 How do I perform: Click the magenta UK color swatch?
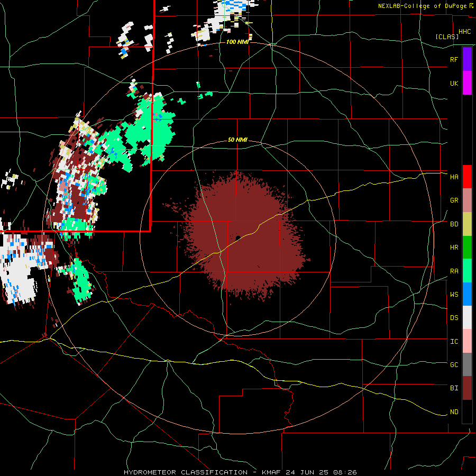coord(467,83)
